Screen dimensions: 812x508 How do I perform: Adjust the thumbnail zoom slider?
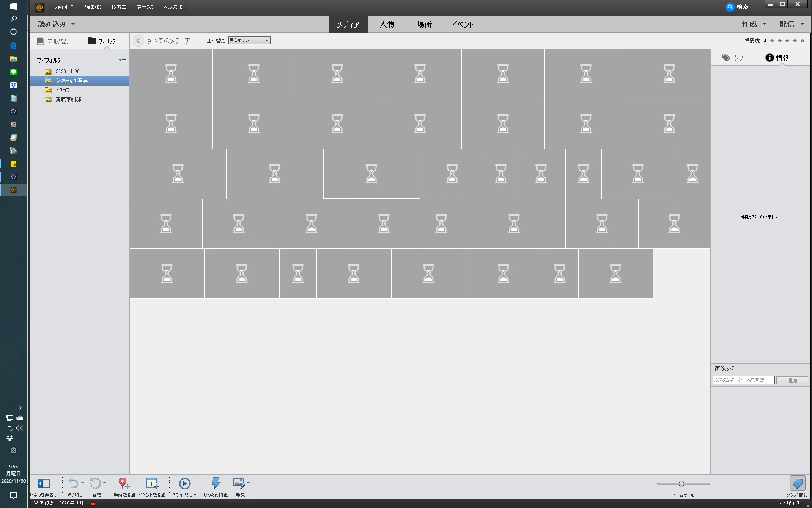pyautogui.click(x=681, y=483)
